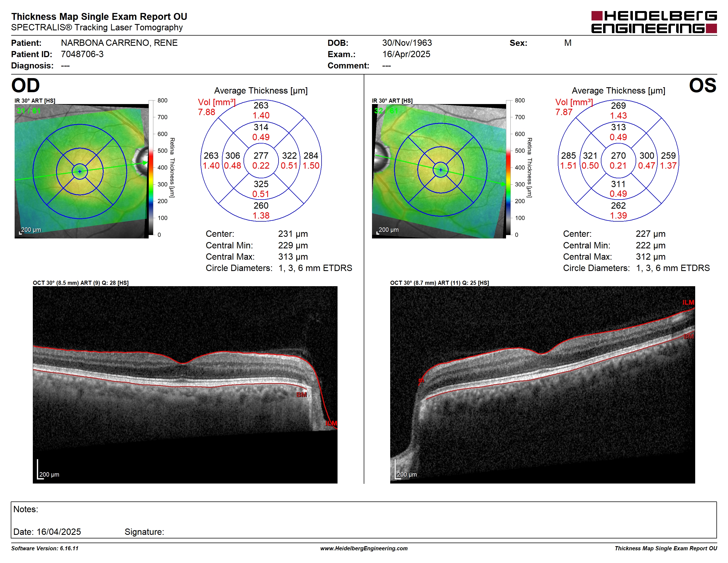This screenshot has width=728, height=563.
Task: Click OD total volume 7.88
Action: pos(206,112)
